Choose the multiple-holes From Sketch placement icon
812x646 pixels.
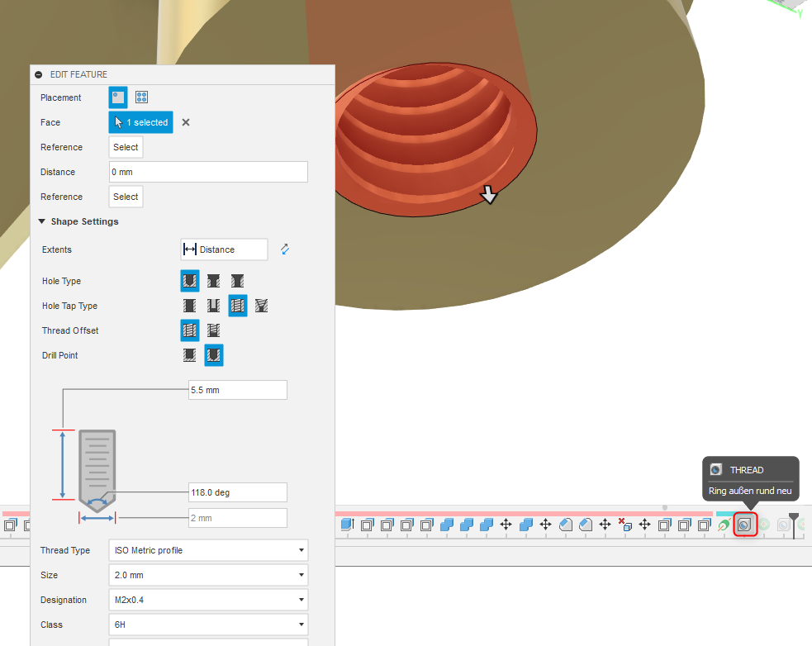pyautogui.click(x=141, y=97)
